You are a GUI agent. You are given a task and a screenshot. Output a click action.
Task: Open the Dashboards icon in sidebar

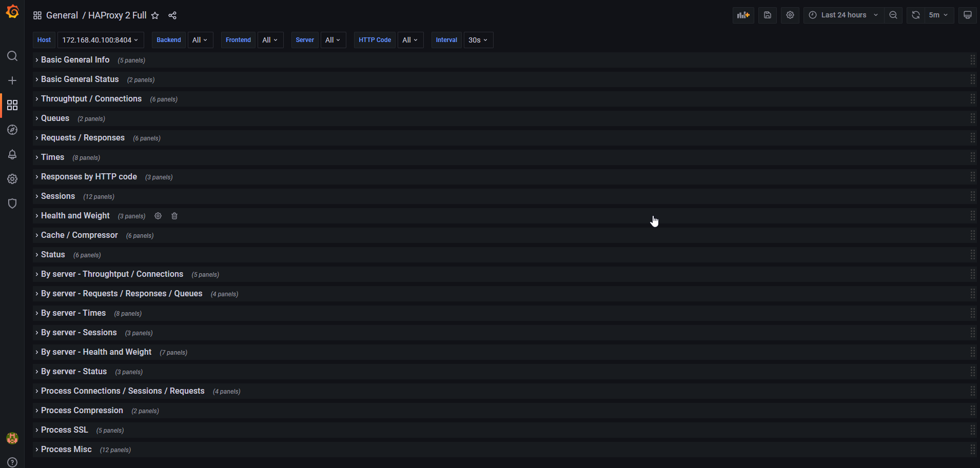point(12,105)
